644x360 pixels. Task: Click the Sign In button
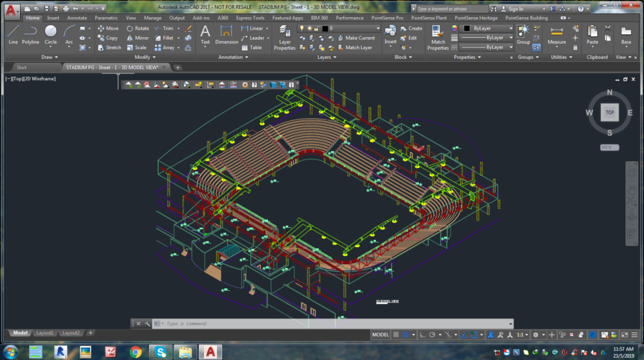click(x=515, y=9)
